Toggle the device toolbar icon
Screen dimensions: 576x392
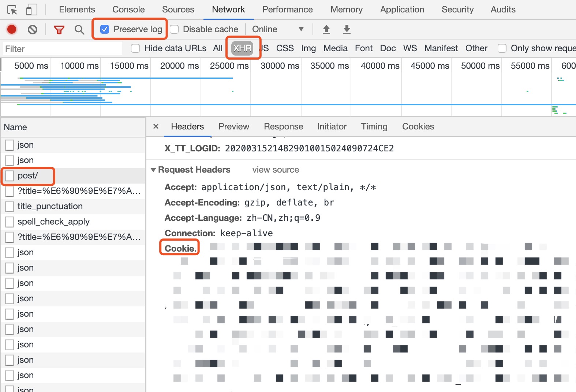click(x=31, y=10)
